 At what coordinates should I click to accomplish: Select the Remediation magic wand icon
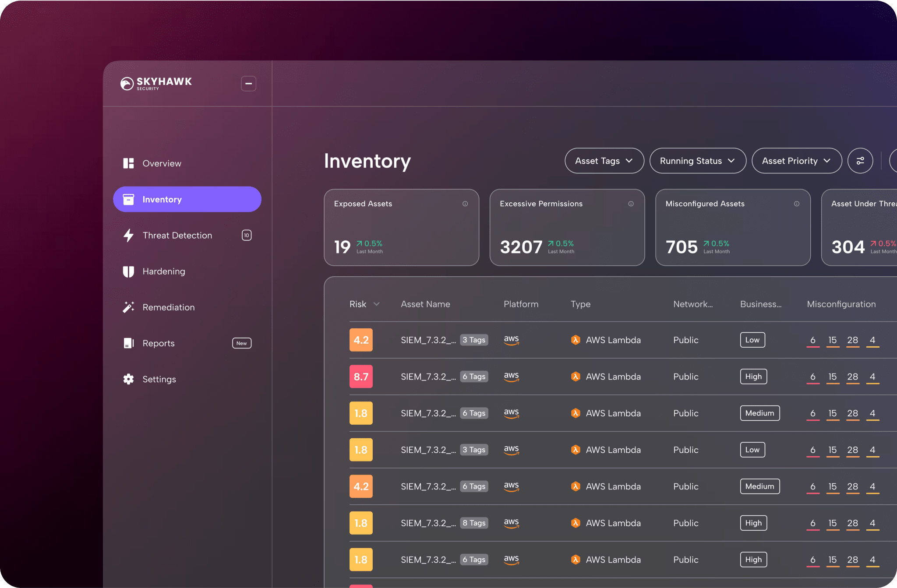point(128,307)
